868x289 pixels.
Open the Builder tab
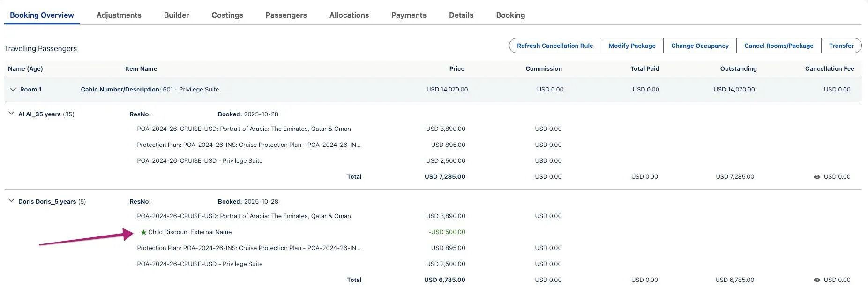click(176, 15)
